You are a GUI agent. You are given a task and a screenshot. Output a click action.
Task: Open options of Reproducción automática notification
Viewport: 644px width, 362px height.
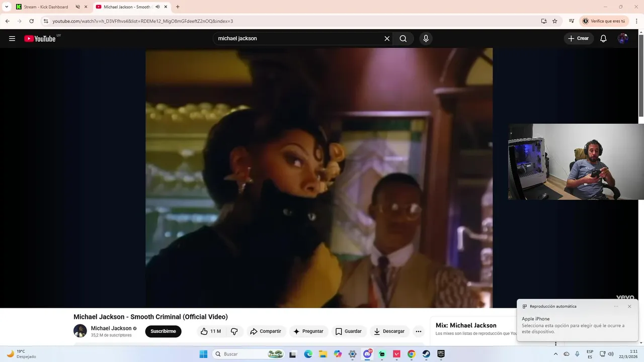click(616, 306)
